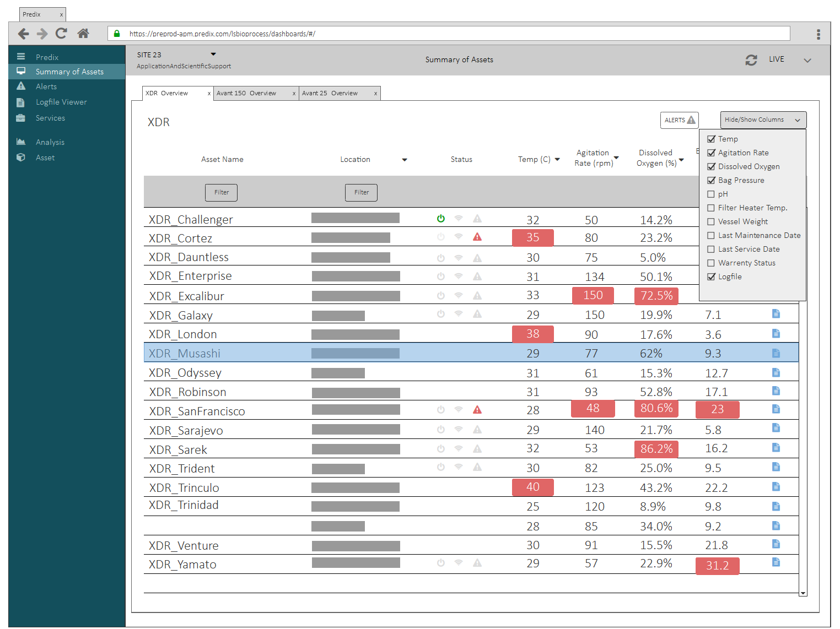Uncheck the Agitation Rate column checkbox
Screen dimensions: 840x629
point(711,153)
